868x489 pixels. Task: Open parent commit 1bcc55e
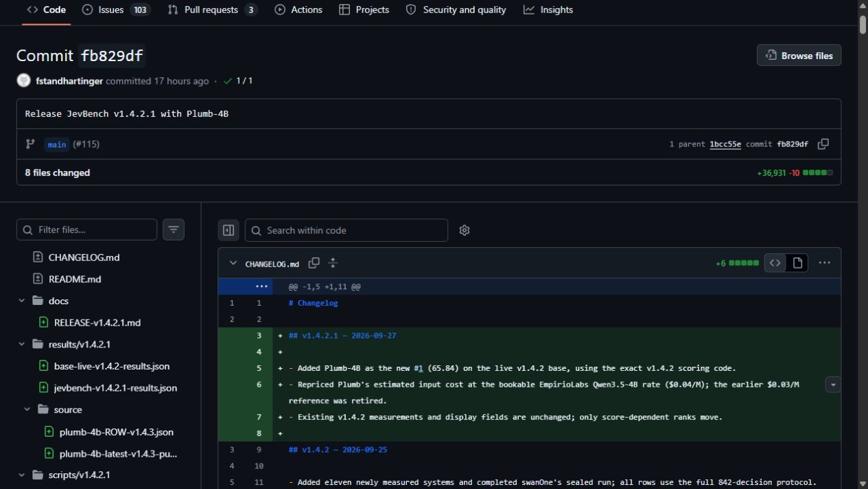pos(725,144)
